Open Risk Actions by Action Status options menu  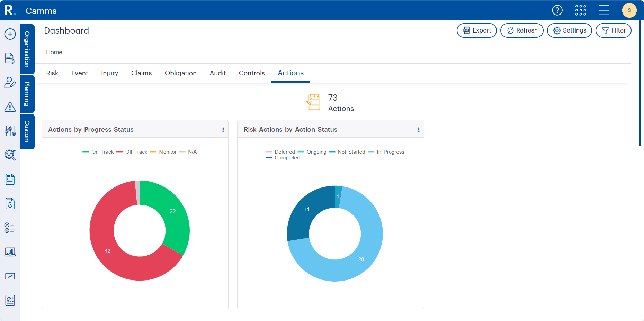[419, 130]
